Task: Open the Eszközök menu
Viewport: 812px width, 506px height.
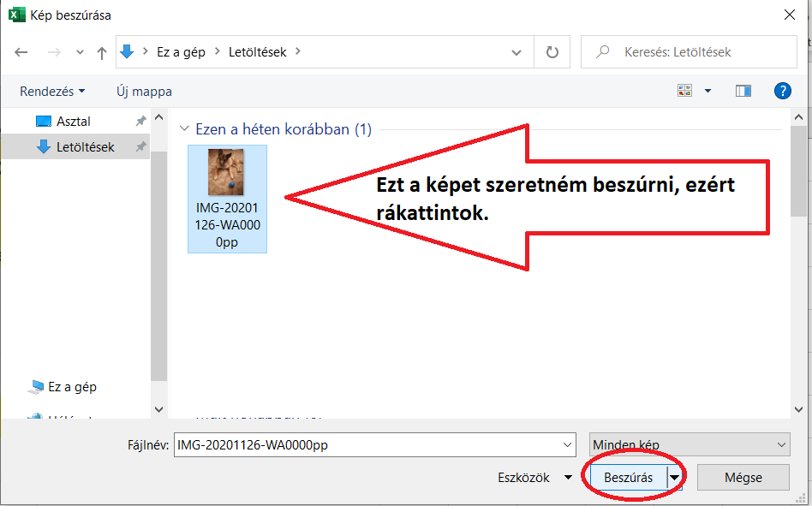Action: click(534, 478)
